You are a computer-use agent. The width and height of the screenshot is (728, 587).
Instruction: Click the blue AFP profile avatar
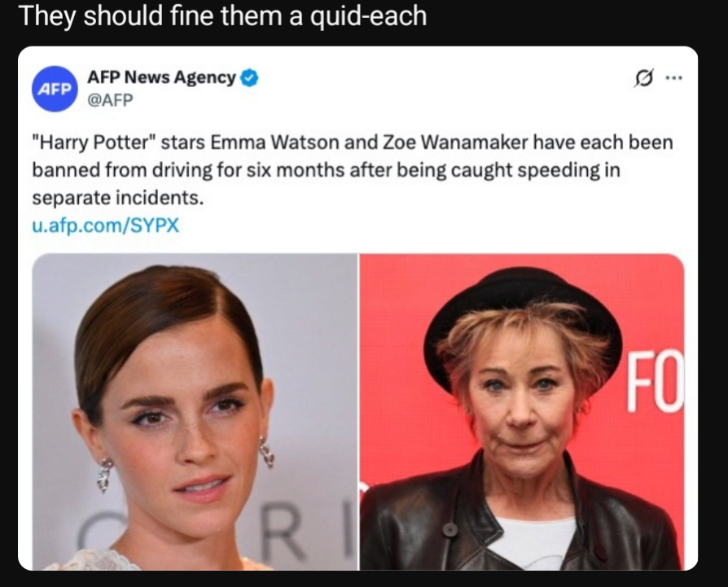[x=55, y=89]
